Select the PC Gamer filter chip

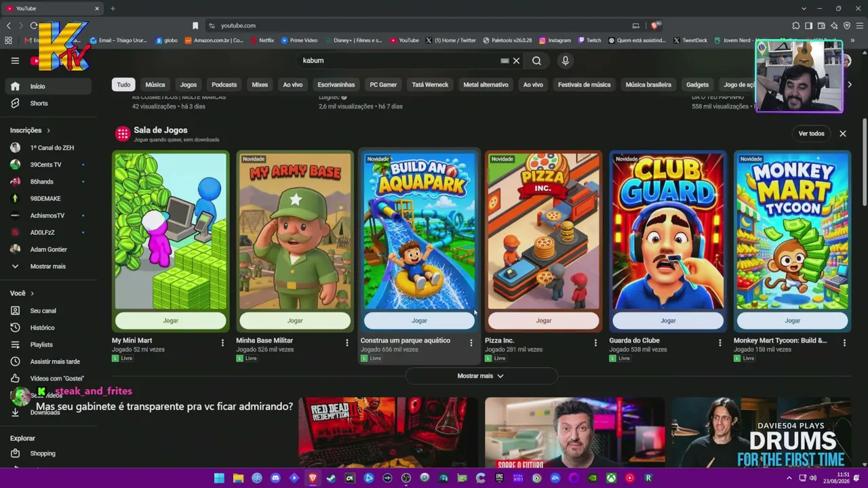click(x=383, y=85)
